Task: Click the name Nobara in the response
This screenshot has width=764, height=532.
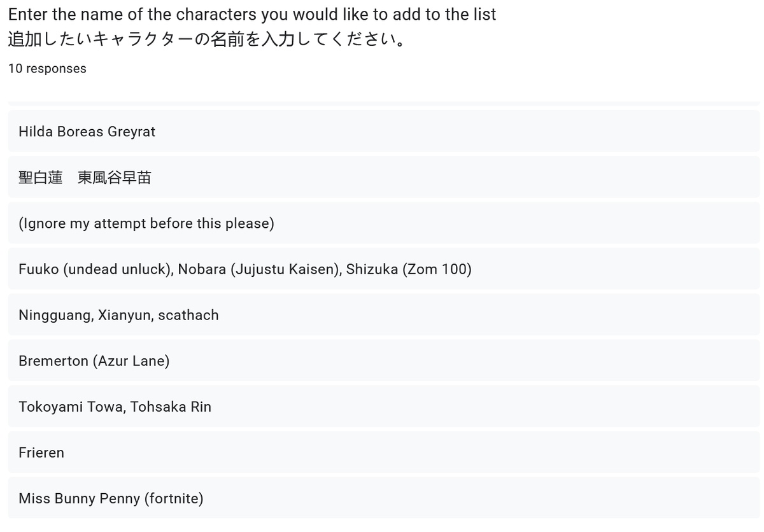Action: coord(202,269)
